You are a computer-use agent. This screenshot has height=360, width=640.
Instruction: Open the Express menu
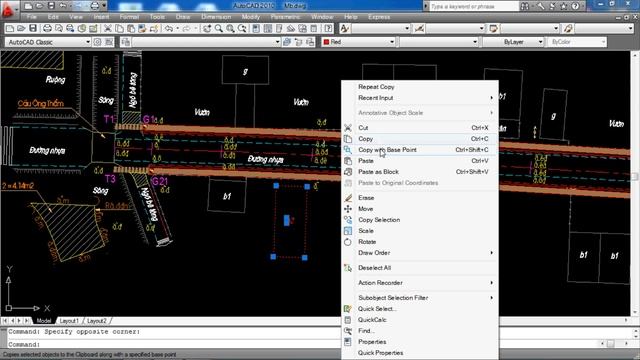379,17
